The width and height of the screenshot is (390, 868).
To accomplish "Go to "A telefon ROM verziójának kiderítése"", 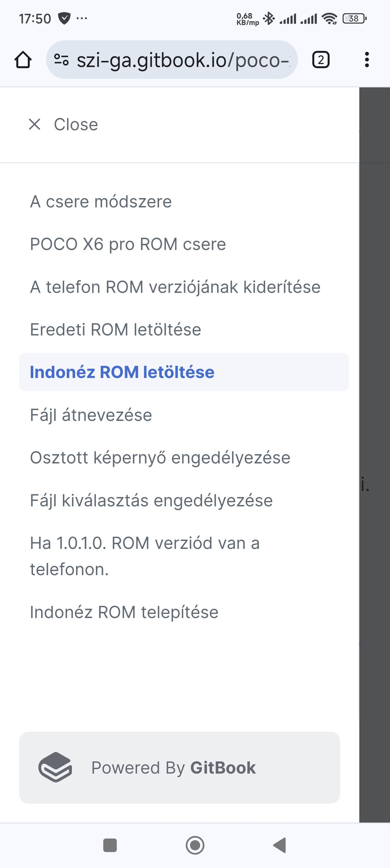I will point(175,287).
